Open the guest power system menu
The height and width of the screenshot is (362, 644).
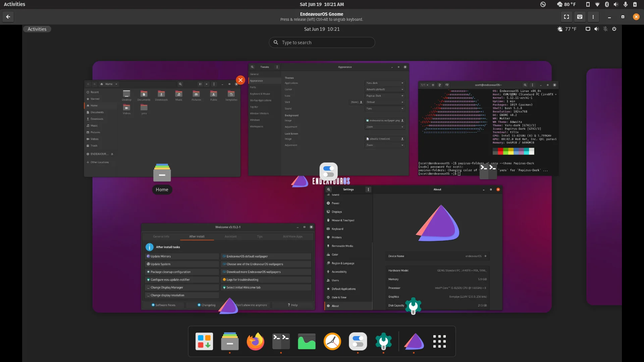tap(614, 29)
